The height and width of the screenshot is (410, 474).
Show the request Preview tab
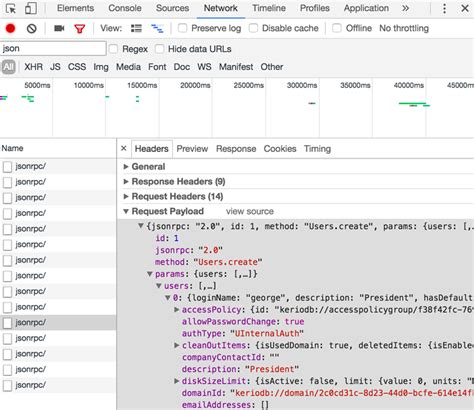click(x=192, y=149)
